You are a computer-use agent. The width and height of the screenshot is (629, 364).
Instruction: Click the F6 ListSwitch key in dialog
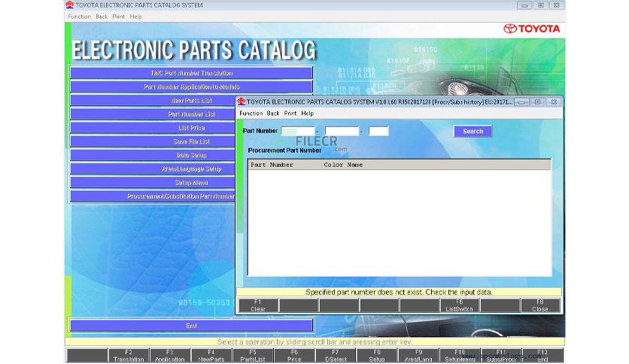click(x=459, y=305)
